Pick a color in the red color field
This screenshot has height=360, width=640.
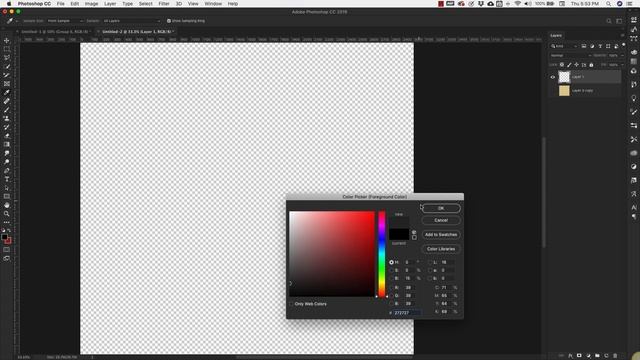(332, 254)
